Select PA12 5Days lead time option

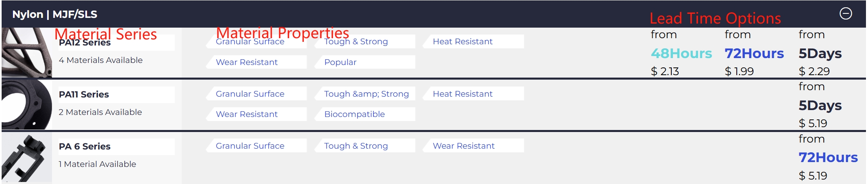(820, 54)
